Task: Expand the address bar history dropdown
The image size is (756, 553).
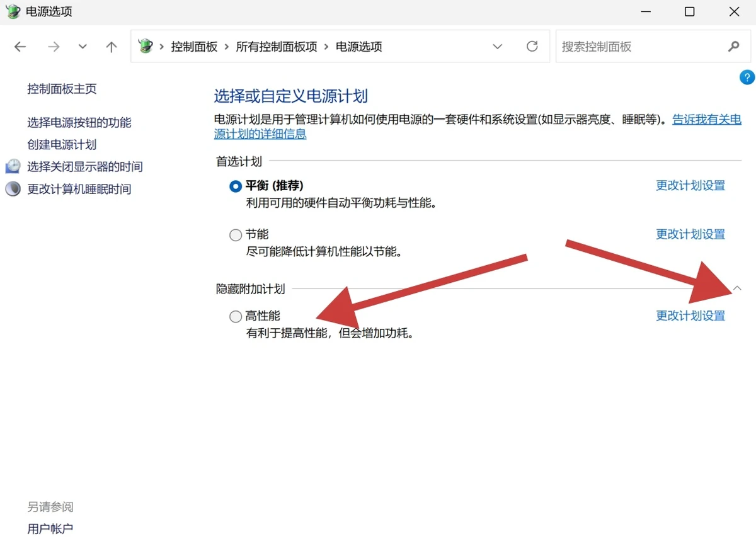Action: 498,47
